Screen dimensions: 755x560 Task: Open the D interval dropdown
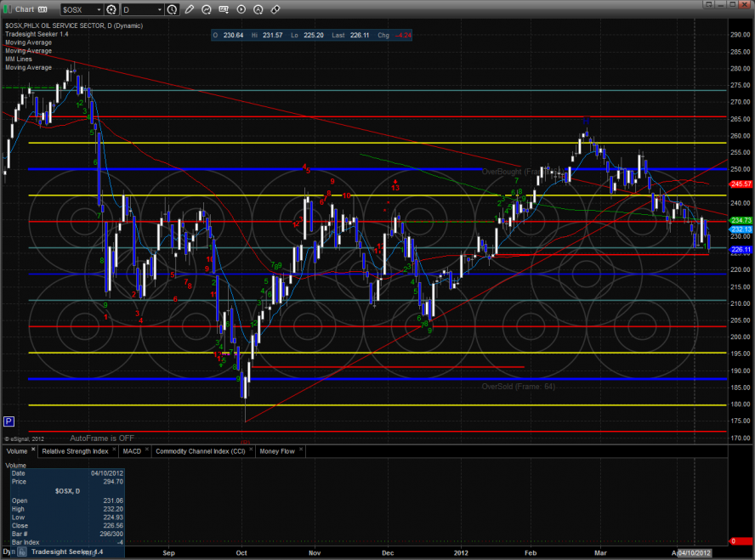(x=142, y=9)
